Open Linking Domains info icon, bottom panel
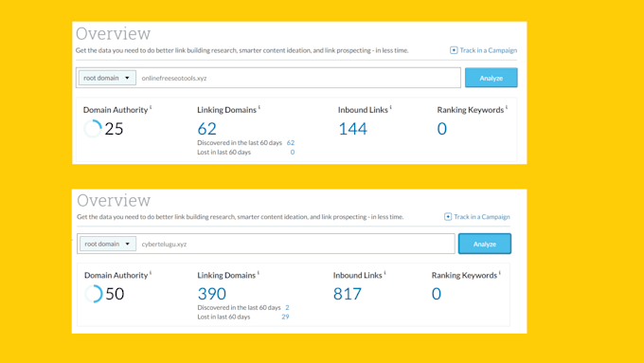The width and height of the screenshot is (644, 363). (259, 273)
